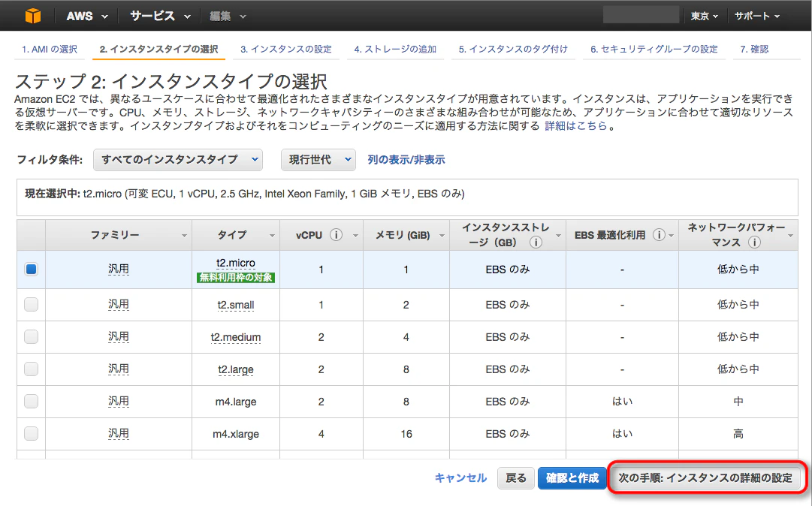
Task: Go to 4. ストレージの追加 tab
Action: (x=395, y=49)
